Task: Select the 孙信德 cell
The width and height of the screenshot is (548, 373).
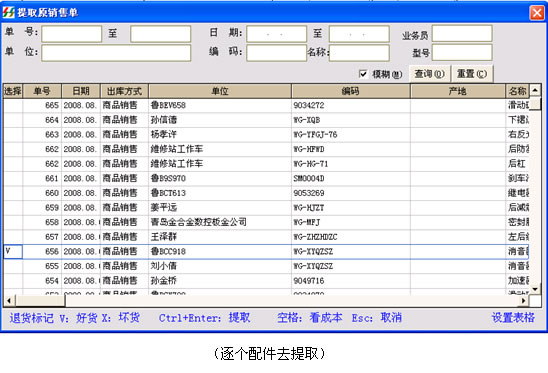Action: tap(220, 120)
